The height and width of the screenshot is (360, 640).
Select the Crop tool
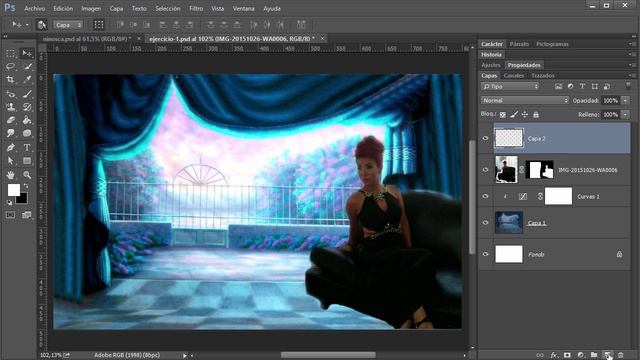[11, 80]
